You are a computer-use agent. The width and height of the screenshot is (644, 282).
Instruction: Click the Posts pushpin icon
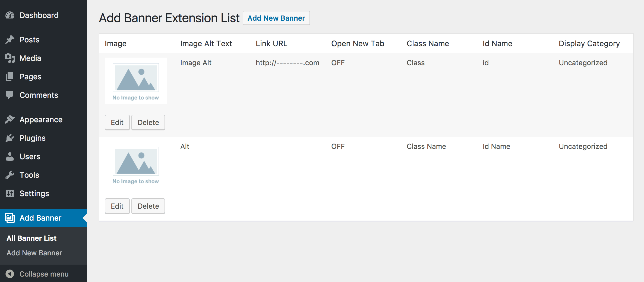pos(10,40)
